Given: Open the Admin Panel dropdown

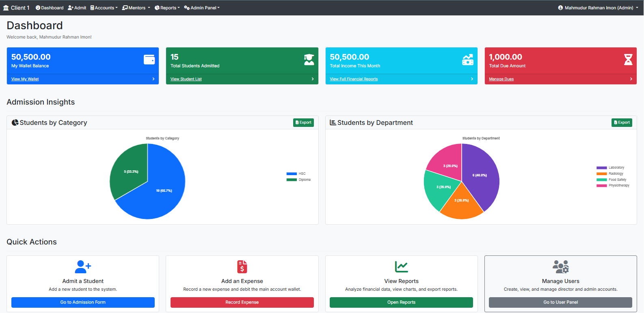Looking at the screenshot, I should tap(202, 8).
